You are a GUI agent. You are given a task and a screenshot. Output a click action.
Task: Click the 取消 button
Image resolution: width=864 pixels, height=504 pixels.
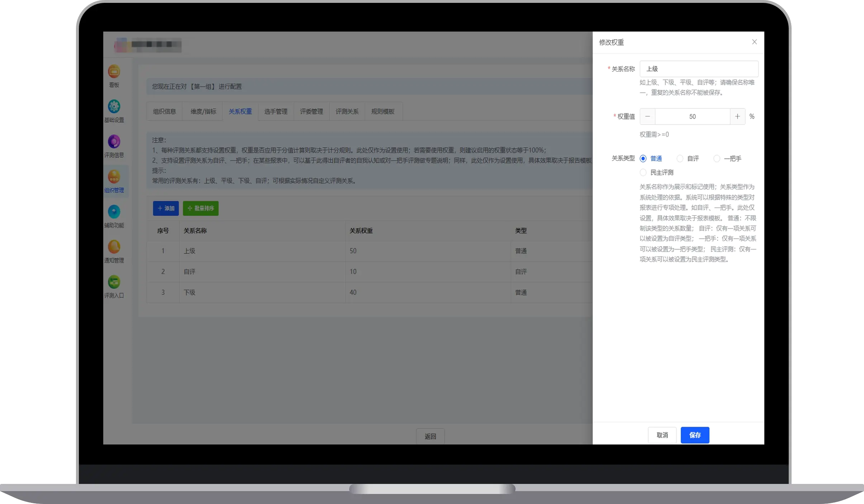662,435
